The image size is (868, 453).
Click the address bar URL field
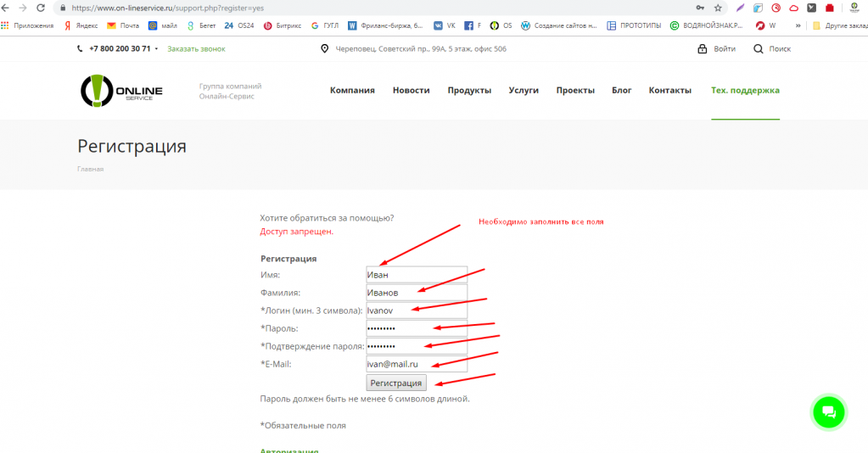point(377,8)
